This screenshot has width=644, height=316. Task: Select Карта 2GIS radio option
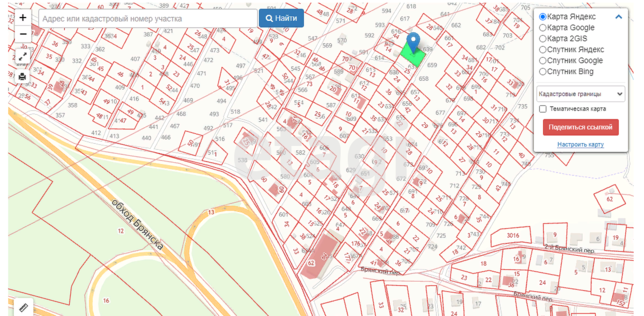point(543,39)
